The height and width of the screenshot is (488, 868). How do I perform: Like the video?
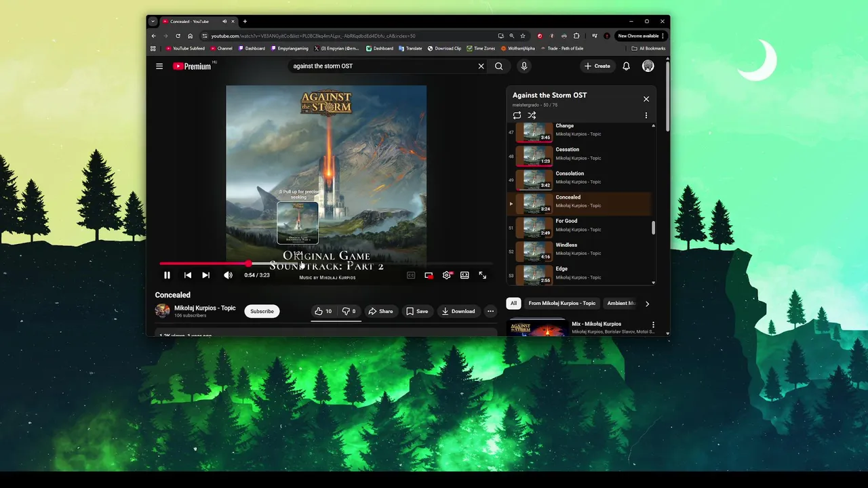click(x=323, y=311)
